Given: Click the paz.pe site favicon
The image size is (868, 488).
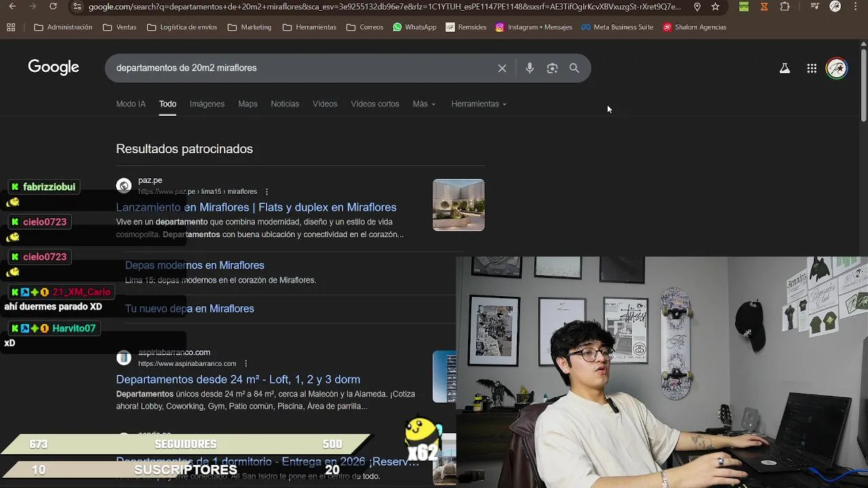Looking at the screenshot, I should point(123,186).
